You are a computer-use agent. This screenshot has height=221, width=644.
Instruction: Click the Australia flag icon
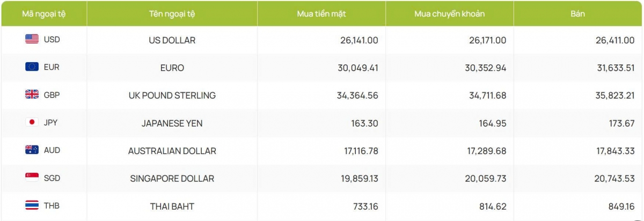point(32,150)
